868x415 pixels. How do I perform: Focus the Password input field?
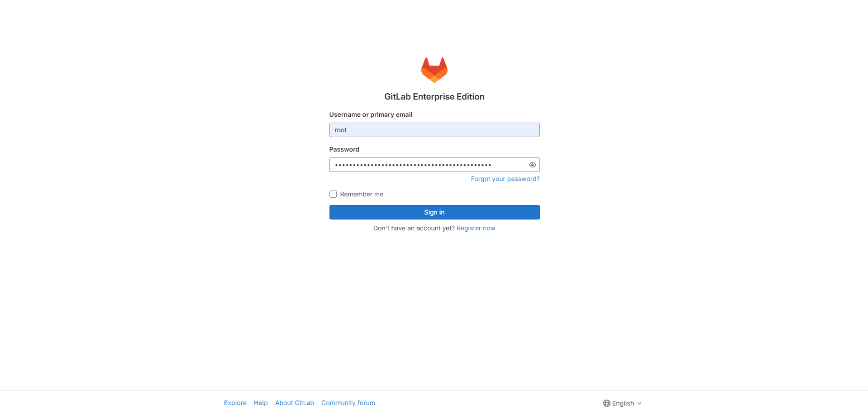coord(428,165)
